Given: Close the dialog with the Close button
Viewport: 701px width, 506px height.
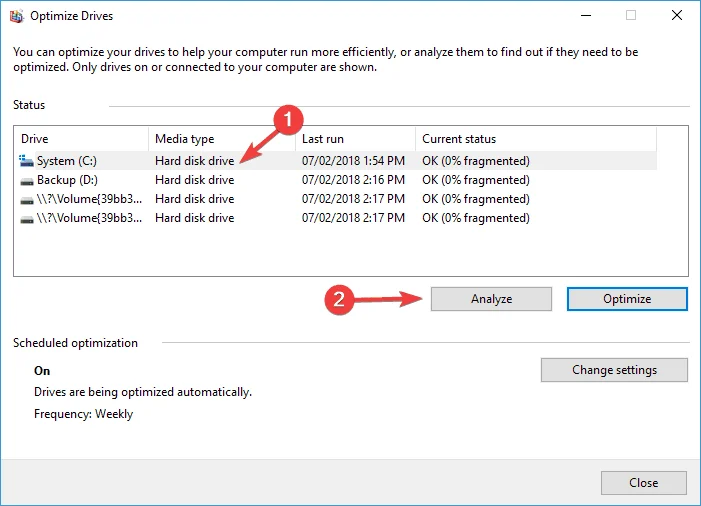Looking at the screenshot, I should pos(643,483).
